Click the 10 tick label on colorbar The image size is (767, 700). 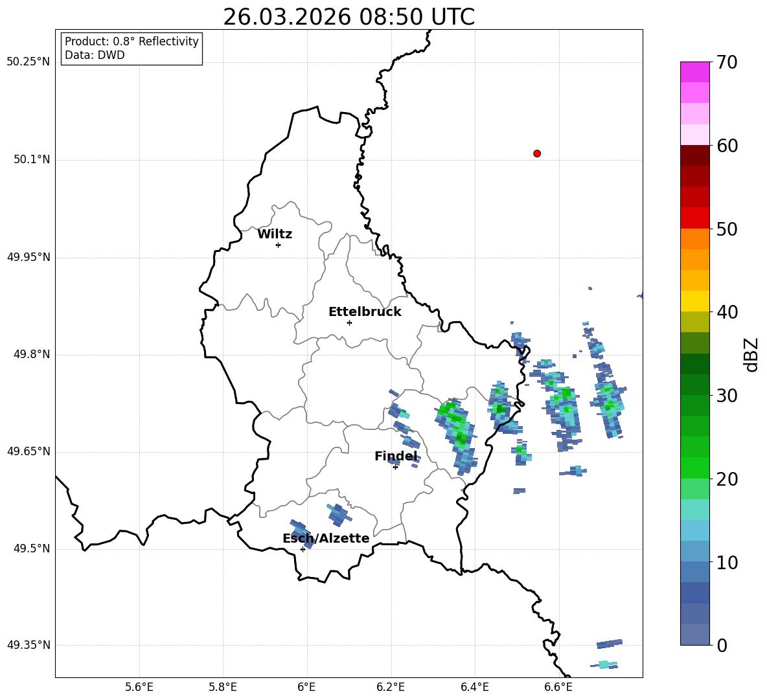pyautogui.click(x=727, y=562)
